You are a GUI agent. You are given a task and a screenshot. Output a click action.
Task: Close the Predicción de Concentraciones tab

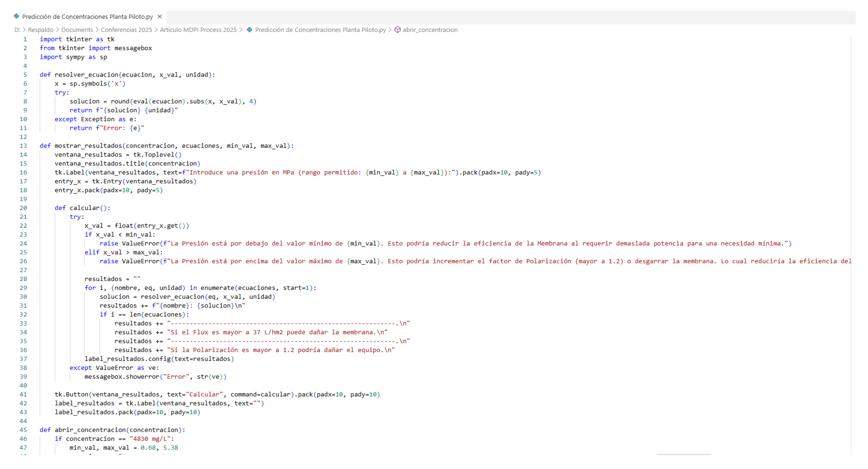pyautogui.click(x=160, y=16)
